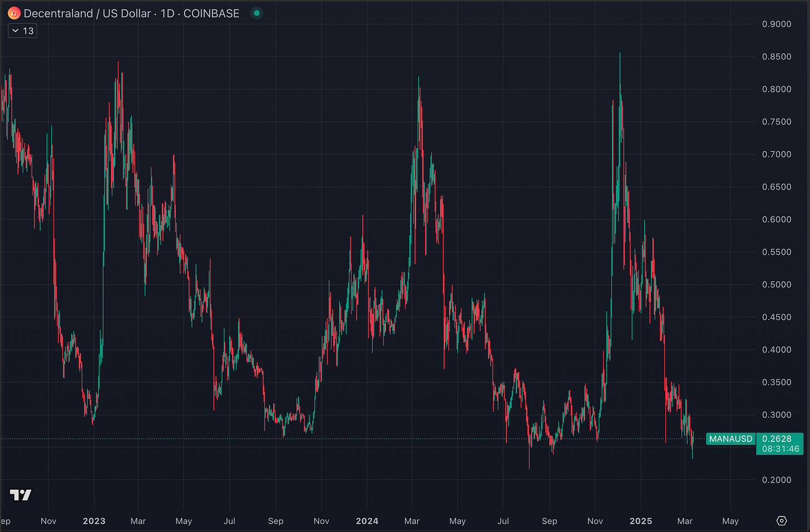
Task: Click the 0.9000 price axis label
Action: click(x=777, y=24)
